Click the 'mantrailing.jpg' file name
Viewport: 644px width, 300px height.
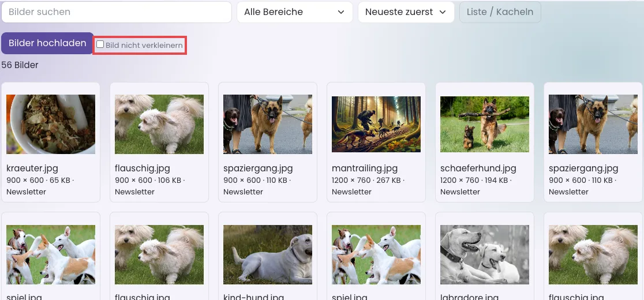click(365, 168)
